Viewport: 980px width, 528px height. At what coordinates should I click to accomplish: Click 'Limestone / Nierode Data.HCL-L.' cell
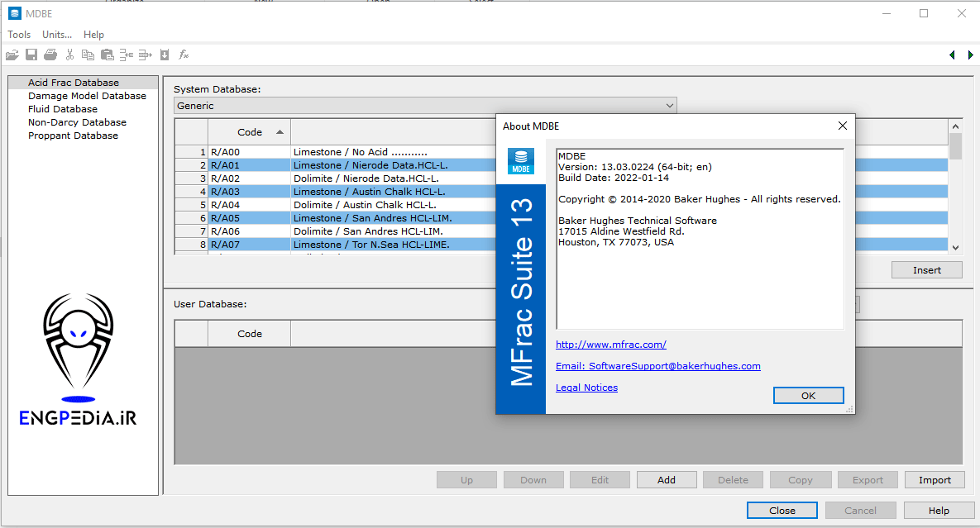coord(394,165)
